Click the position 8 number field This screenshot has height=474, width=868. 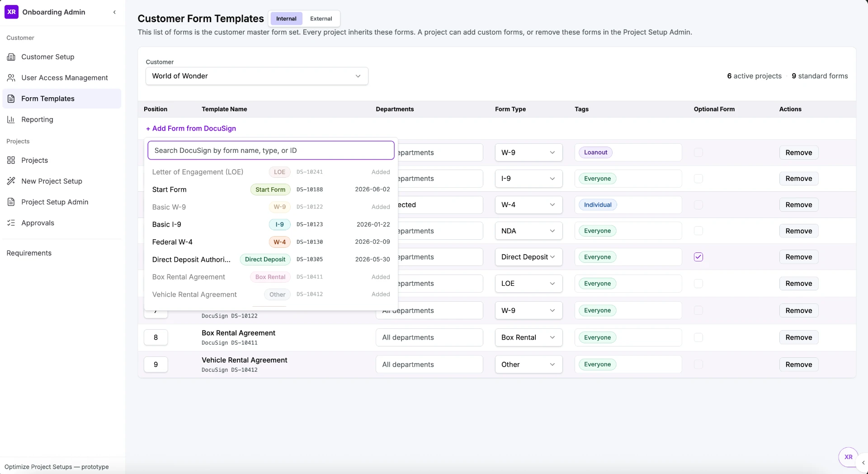pyautogui.click(x=156, y=337)
